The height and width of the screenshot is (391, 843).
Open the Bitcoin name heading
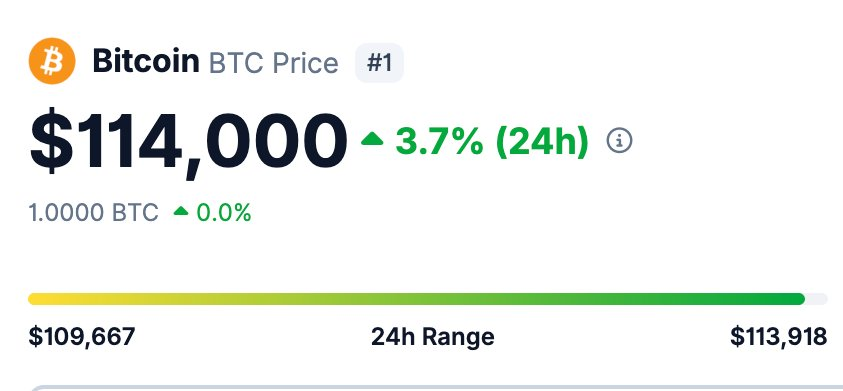click(146, 61)
